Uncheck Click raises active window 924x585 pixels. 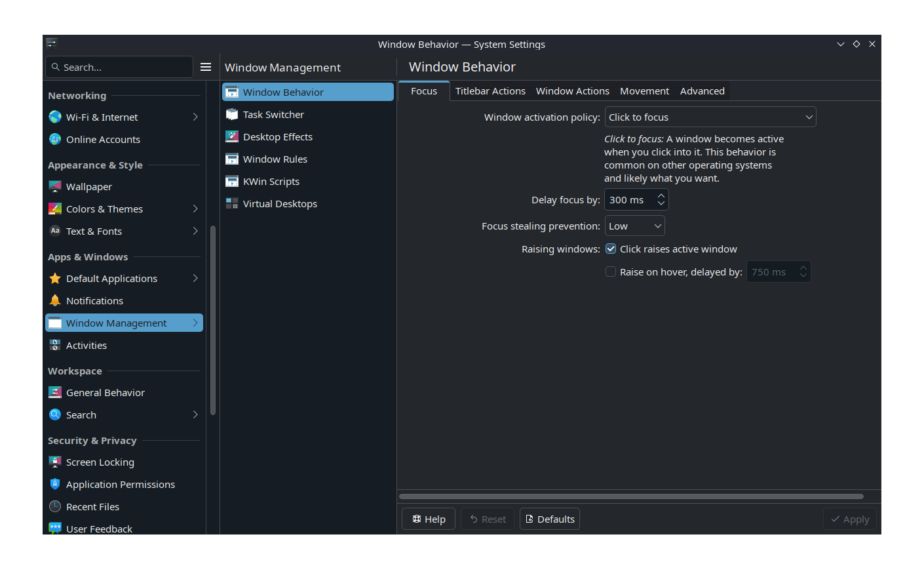click(611, 249)
